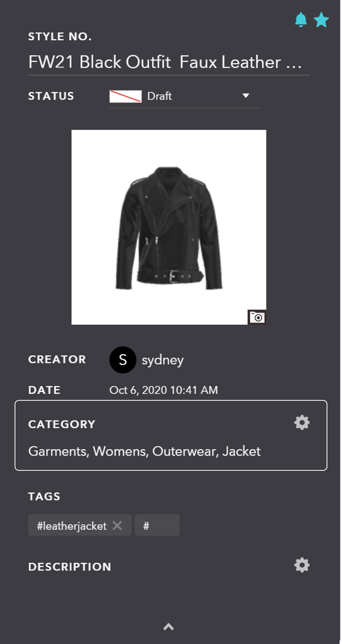Click the #leatherjacket tag chip
This screenshot has width=342, height=644.
(x=80, y=525)
